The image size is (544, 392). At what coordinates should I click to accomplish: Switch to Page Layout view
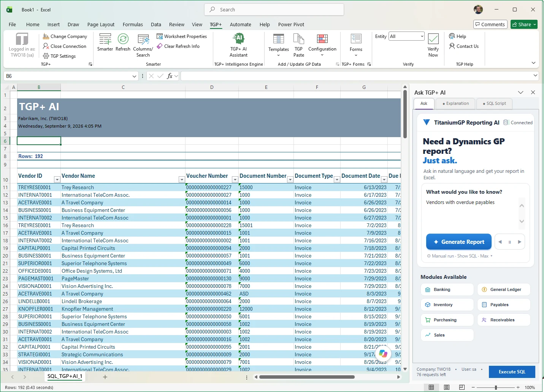447,387
